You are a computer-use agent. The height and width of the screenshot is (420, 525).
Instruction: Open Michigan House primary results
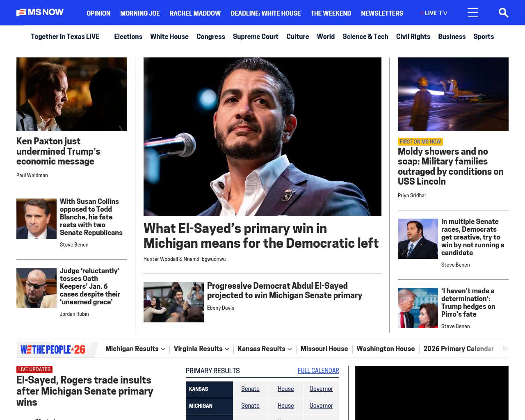[285, 406]
